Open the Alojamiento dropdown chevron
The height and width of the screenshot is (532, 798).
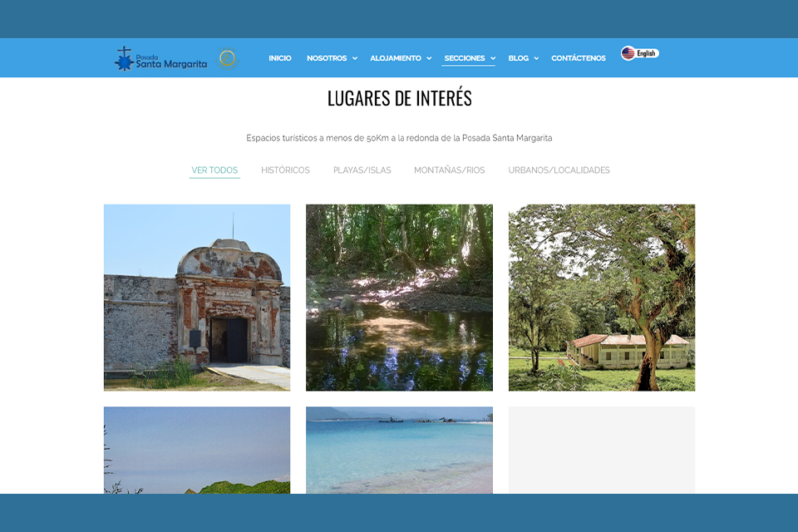coord(429,59)
